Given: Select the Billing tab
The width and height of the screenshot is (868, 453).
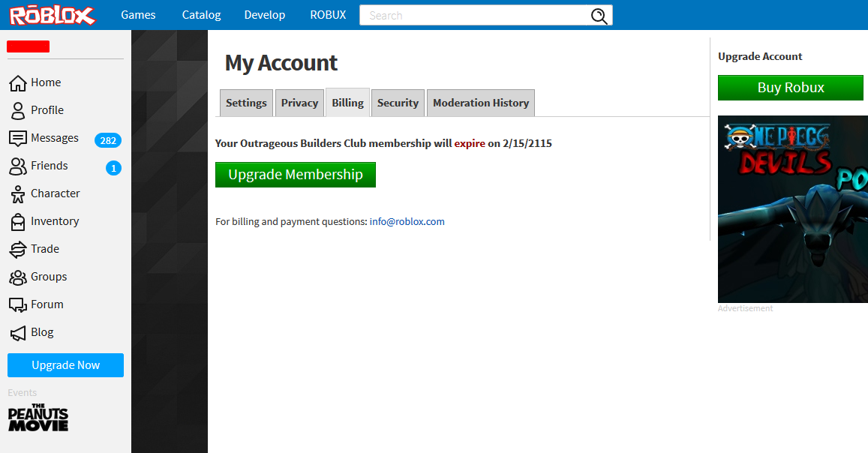Looking at the screenshot, I should pyautogui.click(x=347, y=102).
